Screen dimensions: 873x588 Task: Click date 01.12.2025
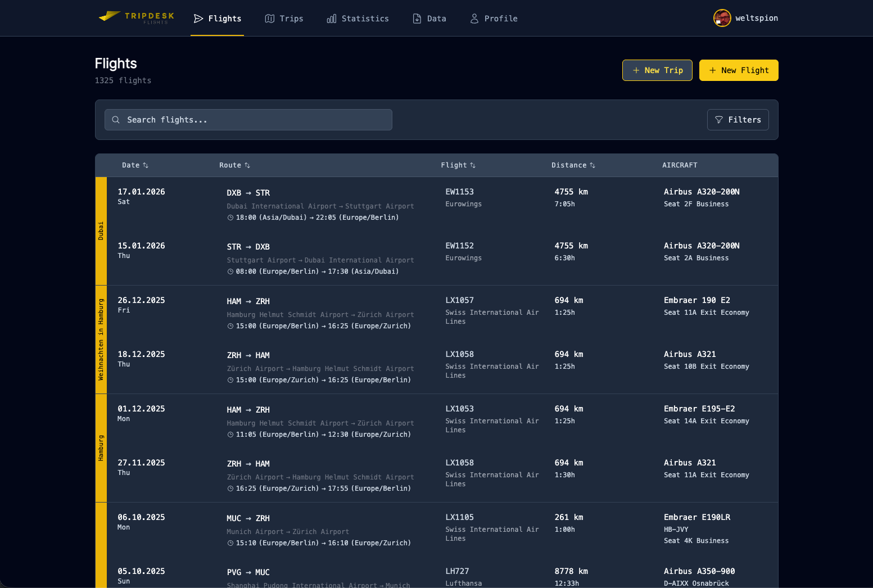[141, 409]
